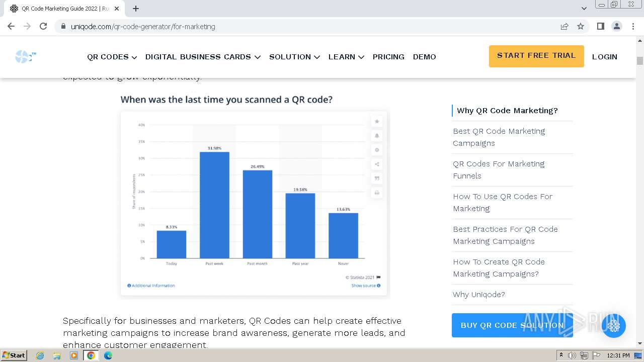Click the chart heading about last scanned QR code
Viewport: 644px width, 362px height.
[x=226, y=100]
